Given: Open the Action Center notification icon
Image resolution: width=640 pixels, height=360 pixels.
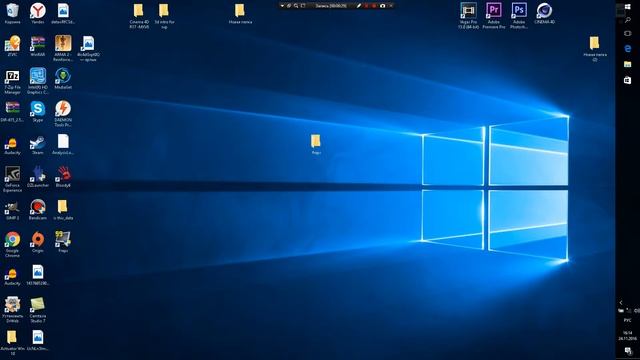Looking at the screenshot, I should click(x=628, y=351).
